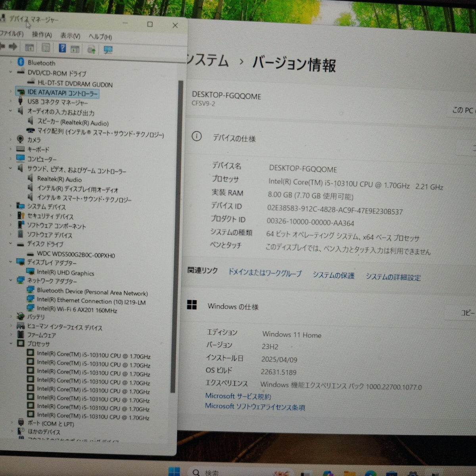The width and height of the screenshot is (476, 476).
Task: Select Realtek(R) Audio under sound controllers
Action: pyautogui.click(x=59, y=179)
